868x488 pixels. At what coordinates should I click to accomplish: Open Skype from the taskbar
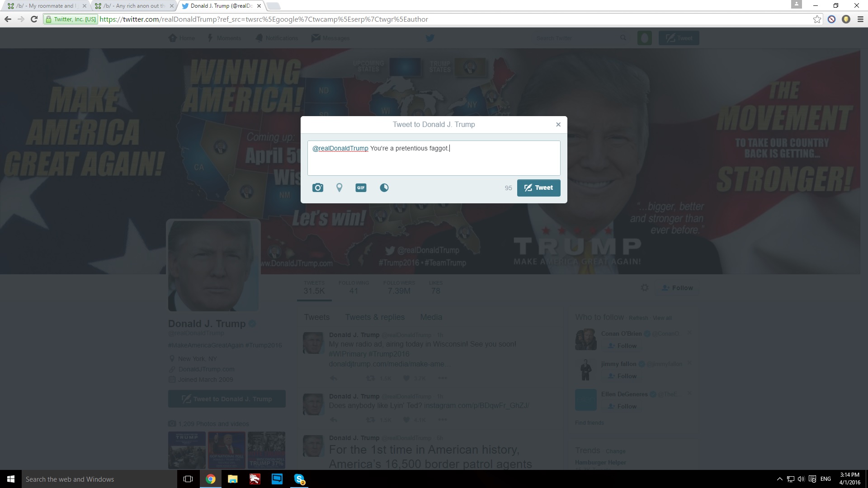point(299,479)
